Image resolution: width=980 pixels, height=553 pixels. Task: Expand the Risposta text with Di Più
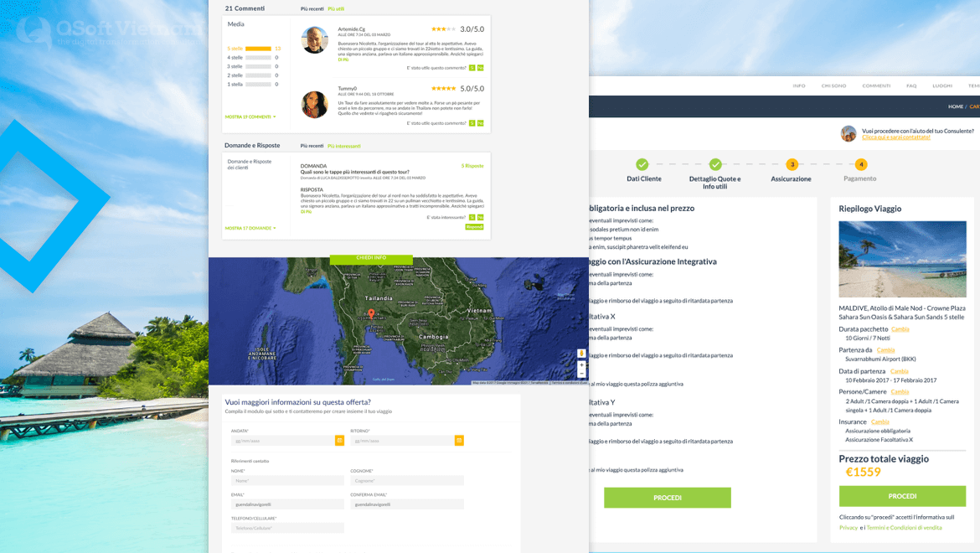pos(306,212)
